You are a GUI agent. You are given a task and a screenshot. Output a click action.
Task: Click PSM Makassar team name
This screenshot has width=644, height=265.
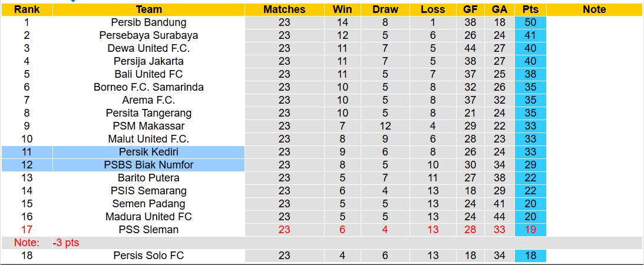click(x=148, y=126)
